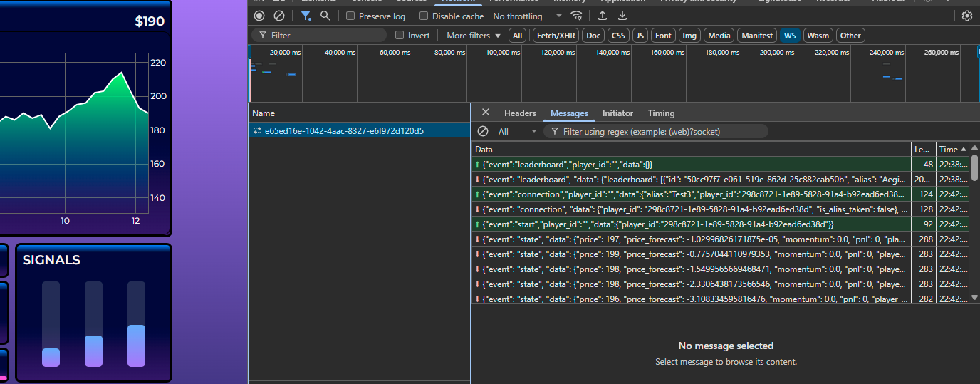Clear the network log

(279, 16)
